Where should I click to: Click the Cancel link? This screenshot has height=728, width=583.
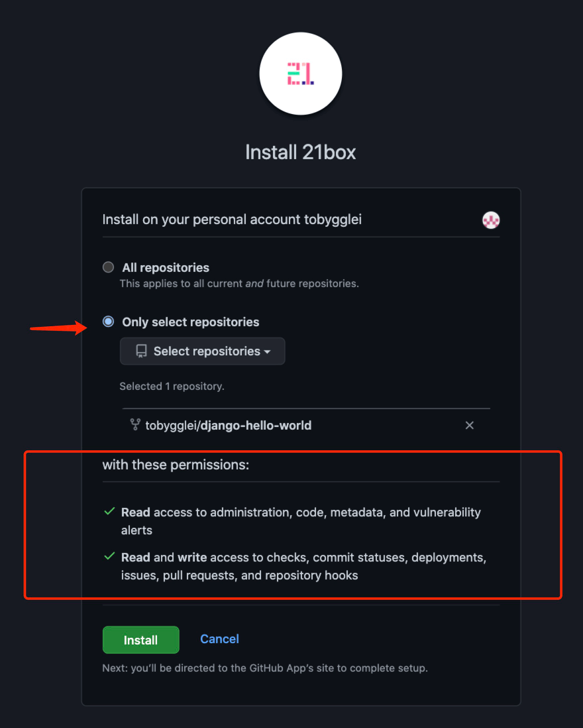point(219,639)
